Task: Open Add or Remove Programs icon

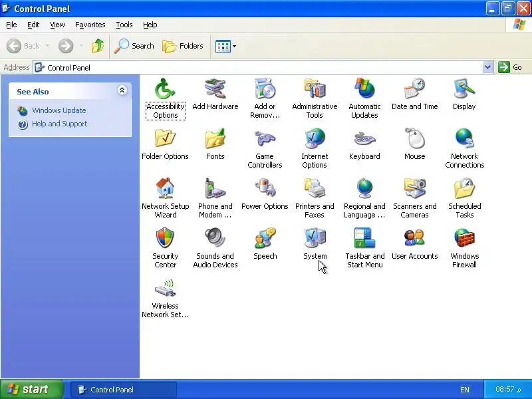Action: [265, 88]
